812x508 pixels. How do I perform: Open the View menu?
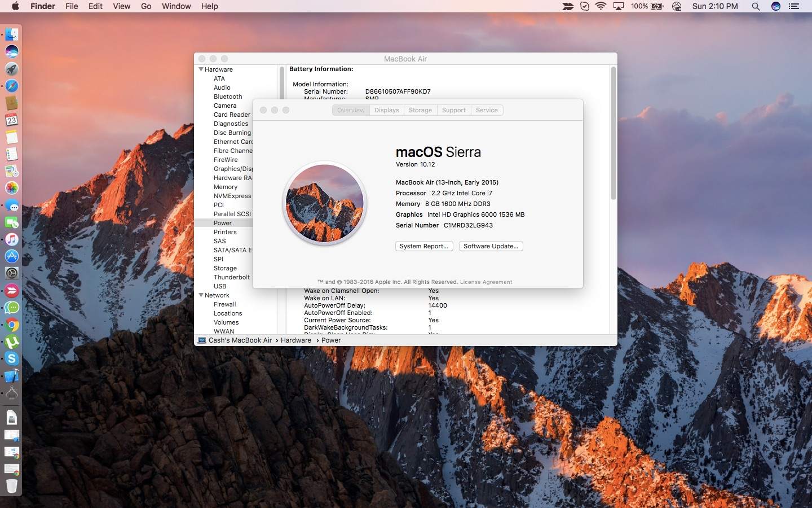121,6
